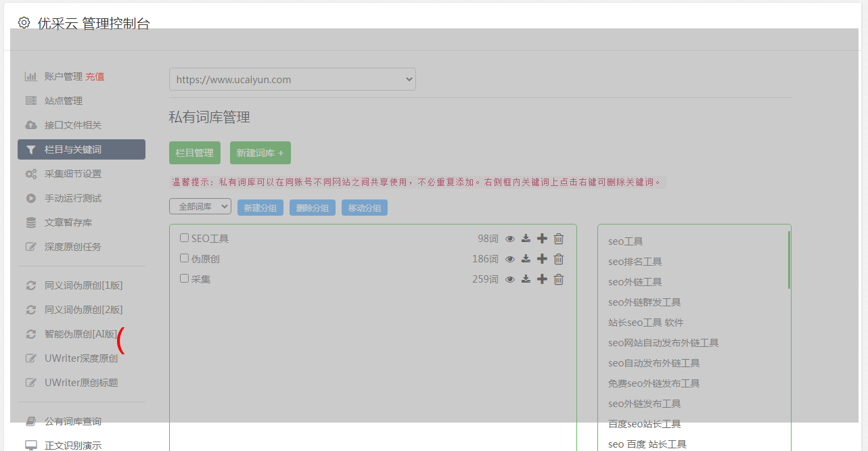View 伪原创 keywords with eye icon

[x=510, y=259]
